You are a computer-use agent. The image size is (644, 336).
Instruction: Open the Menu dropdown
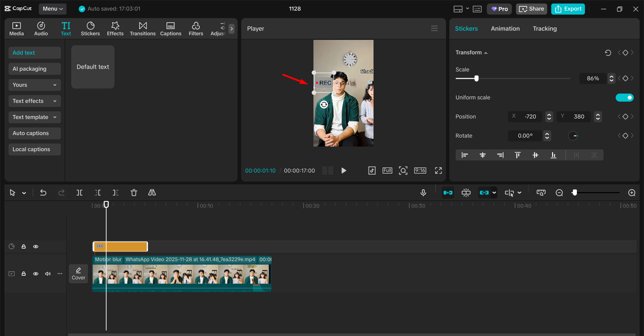pos(52,9)
